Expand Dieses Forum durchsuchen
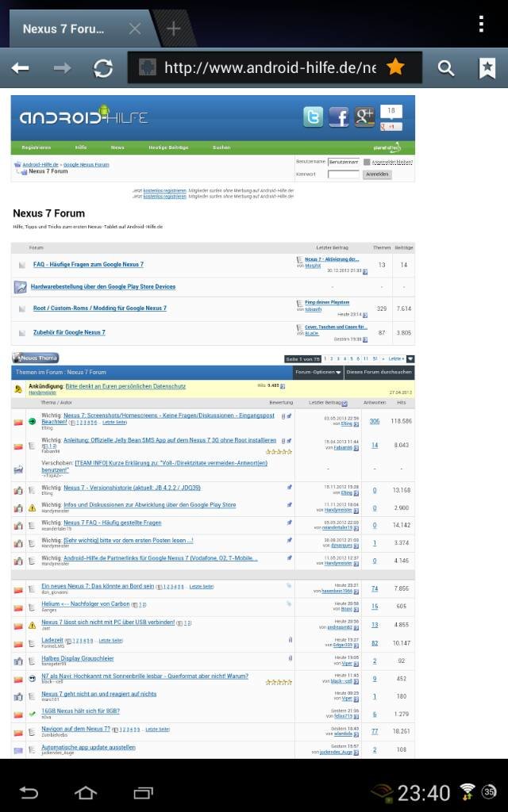 379,373
